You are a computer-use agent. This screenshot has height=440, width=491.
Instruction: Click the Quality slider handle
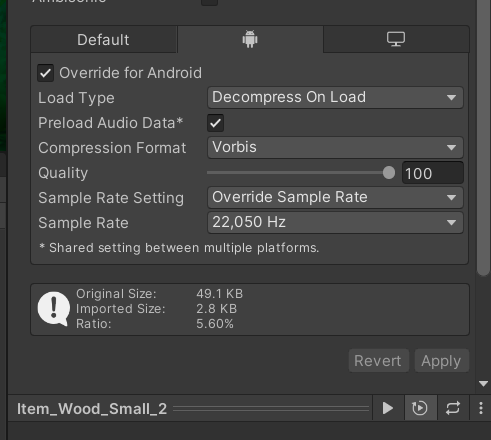[389, 173]
